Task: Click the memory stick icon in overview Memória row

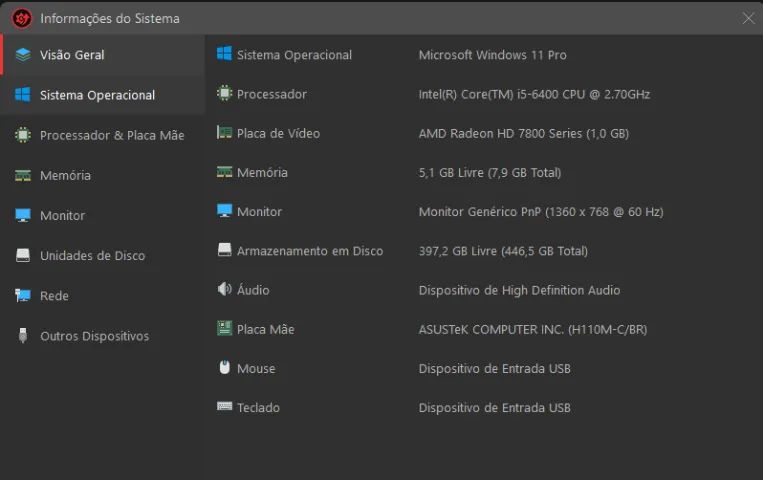Action: coord(224,172)
